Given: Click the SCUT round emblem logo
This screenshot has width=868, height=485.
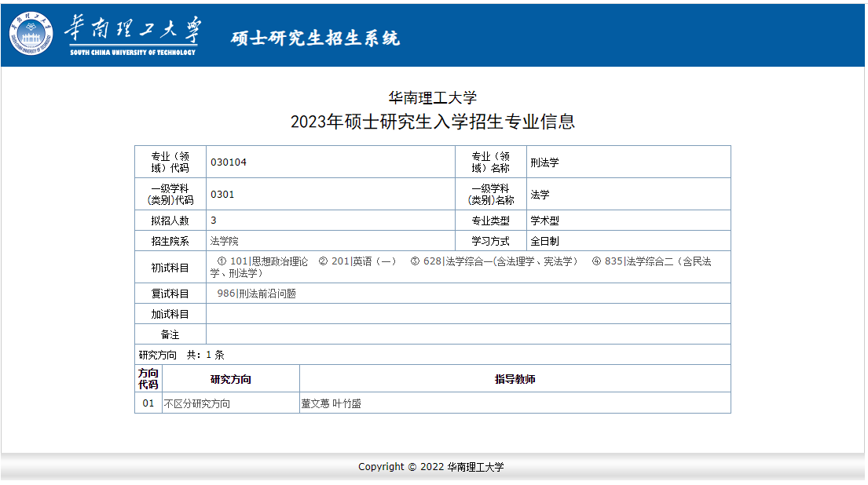Looking at the screenshot, I should pos(31,34).
